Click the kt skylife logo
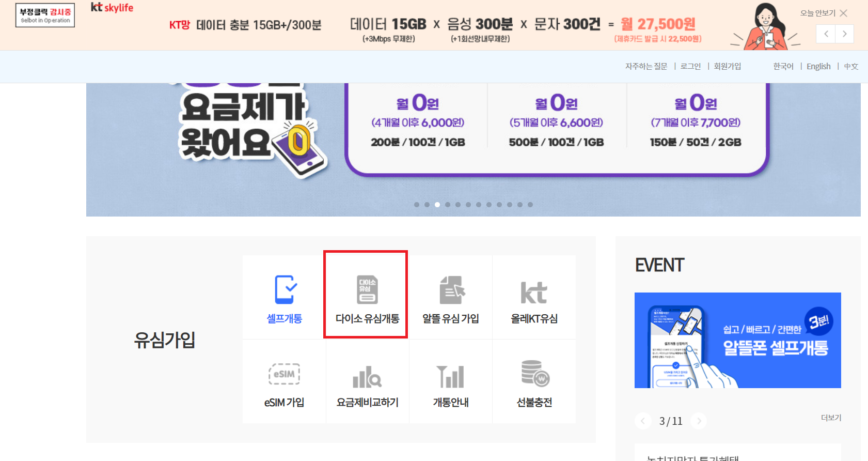Screen dimensions: 868x461 coord(112,7)
